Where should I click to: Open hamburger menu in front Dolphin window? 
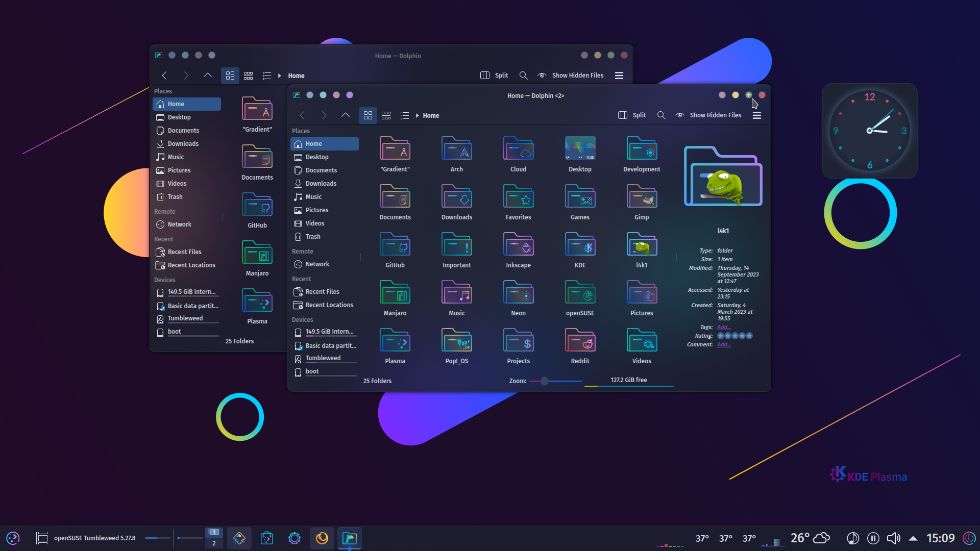coord(757,115)
